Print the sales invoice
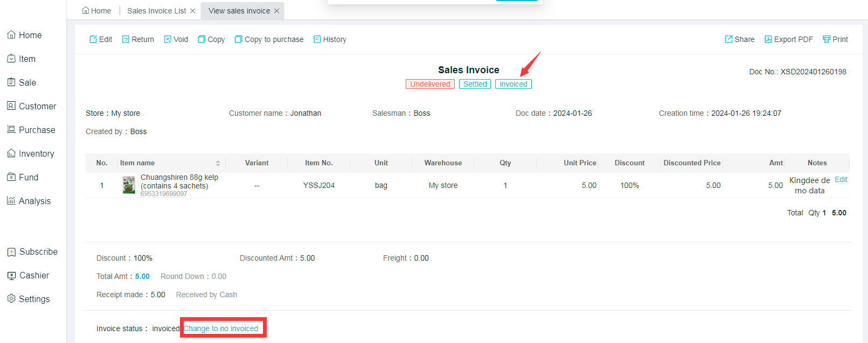Image resolution: width=868 pixels, height=343 pixels. click(835, 39)
